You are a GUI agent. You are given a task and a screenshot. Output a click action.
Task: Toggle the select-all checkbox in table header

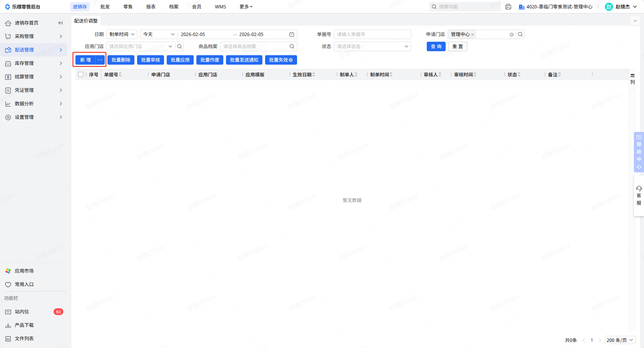pos(81,75)
